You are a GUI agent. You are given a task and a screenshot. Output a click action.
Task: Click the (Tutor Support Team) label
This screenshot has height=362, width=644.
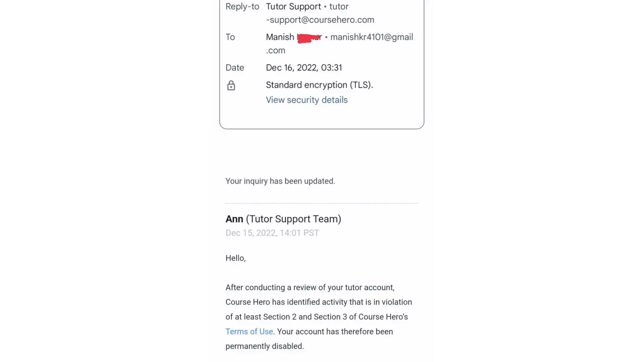click(293, 219)
